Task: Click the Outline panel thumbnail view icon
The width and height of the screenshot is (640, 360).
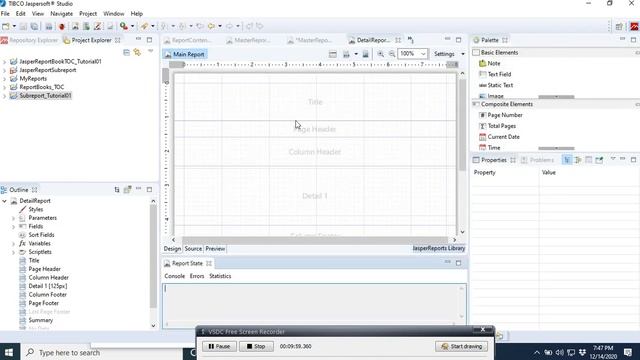Action: [x=127, y=189]
